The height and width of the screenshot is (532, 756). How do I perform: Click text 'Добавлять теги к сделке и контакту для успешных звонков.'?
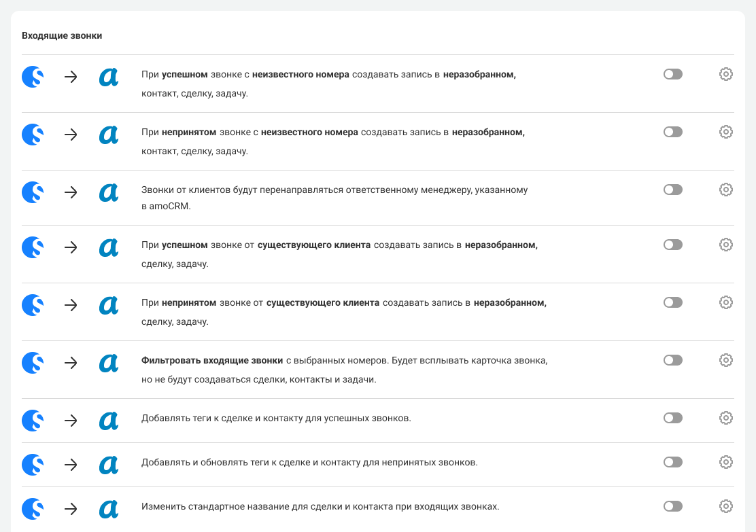[x=276, y=419]
